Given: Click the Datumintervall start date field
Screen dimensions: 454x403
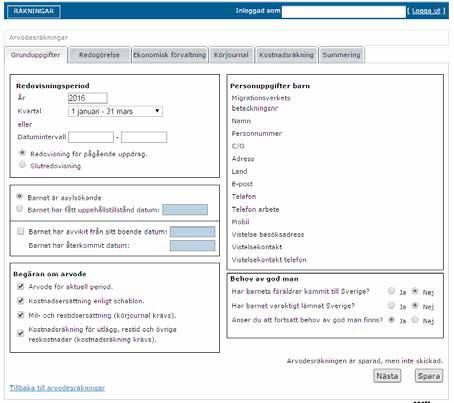Looking at the screenshot, I should [x=91, y=137].
